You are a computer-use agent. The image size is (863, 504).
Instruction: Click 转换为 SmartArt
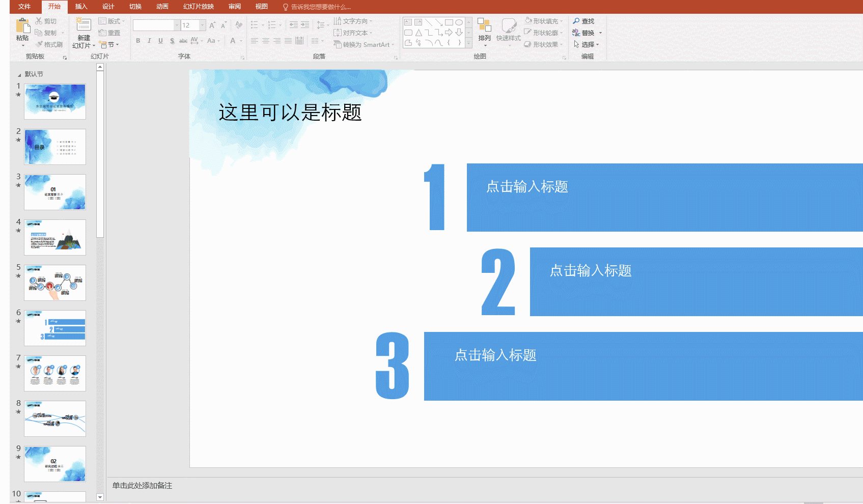pos(364,44)
